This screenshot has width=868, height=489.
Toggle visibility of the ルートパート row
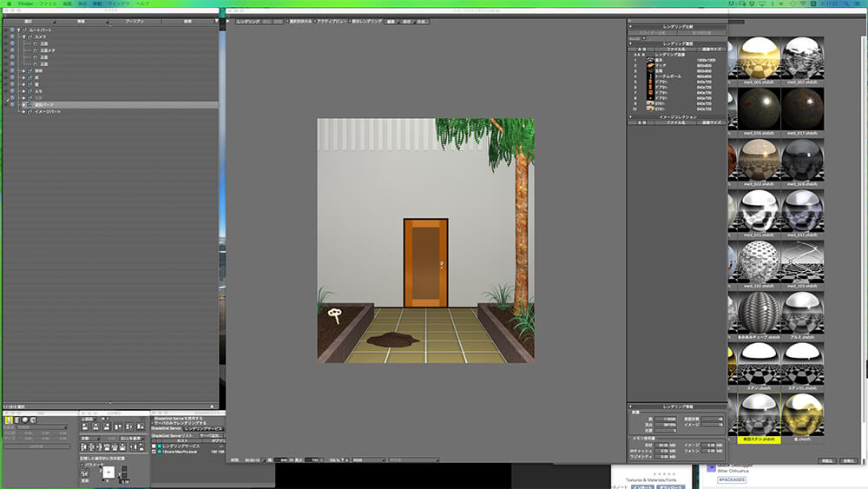point(11,30)
